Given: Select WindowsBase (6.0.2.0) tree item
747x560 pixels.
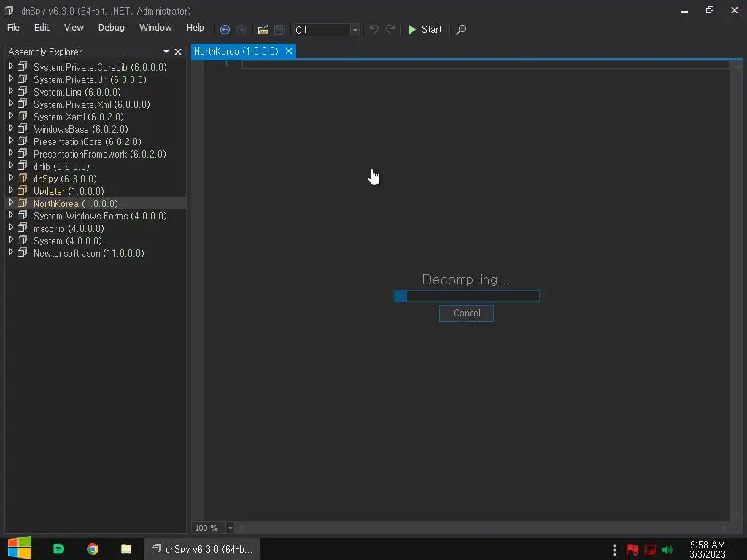Looking at the screenshot, I should (80, 129).
